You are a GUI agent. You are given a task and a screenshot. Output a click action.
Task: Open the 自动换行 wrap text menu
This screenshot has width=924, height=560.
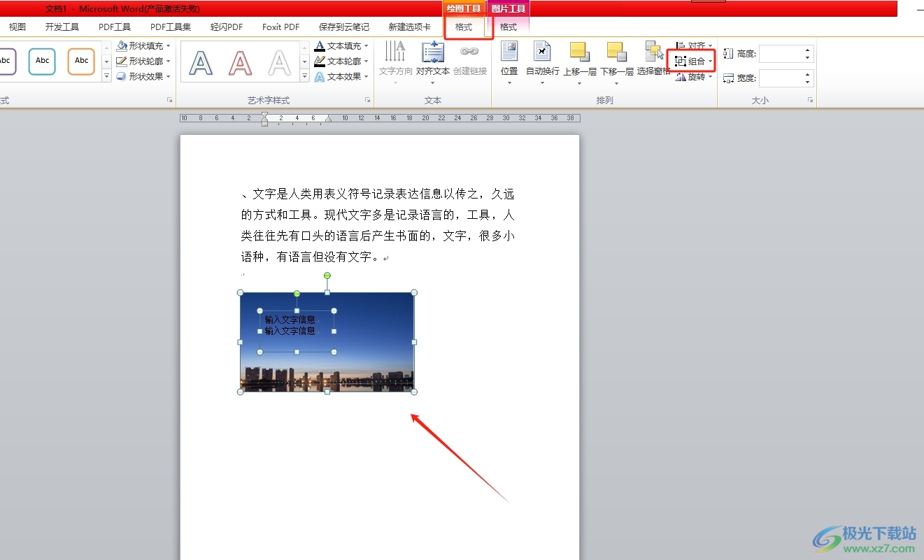click(543, 63)
